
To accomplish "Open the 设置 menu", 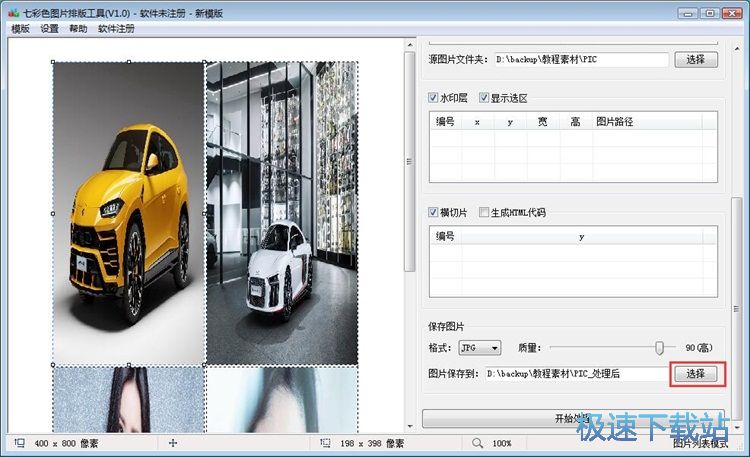I will [x=49, y=29].
